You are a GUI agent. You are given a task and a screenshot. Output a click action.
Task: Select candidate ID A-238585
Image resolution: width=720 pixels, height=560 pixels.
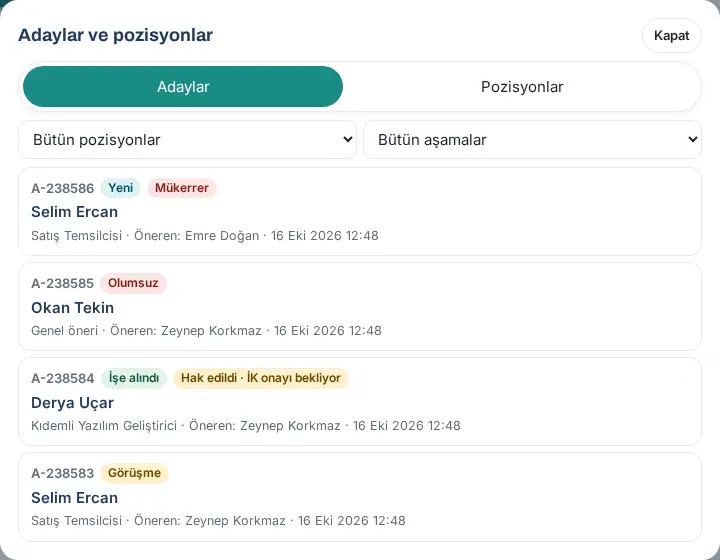click(x=62, y=283)
